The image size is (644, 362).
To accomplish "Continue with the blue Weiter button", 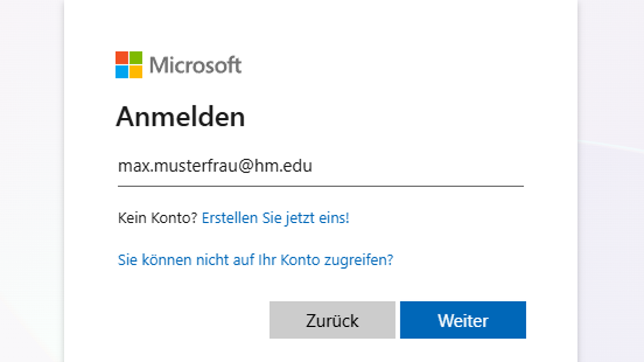I will coord(463,320).
